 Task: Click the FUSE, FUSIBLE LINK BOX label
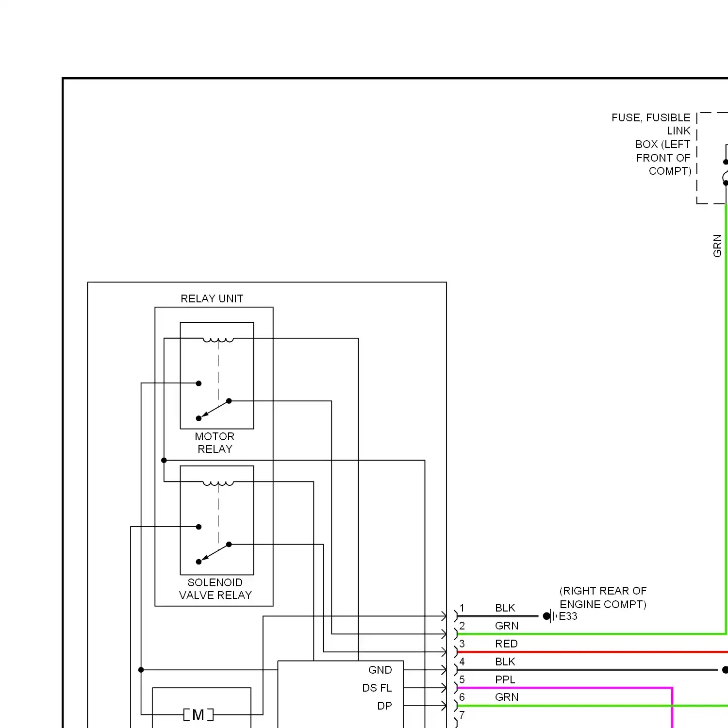(651, 144)
